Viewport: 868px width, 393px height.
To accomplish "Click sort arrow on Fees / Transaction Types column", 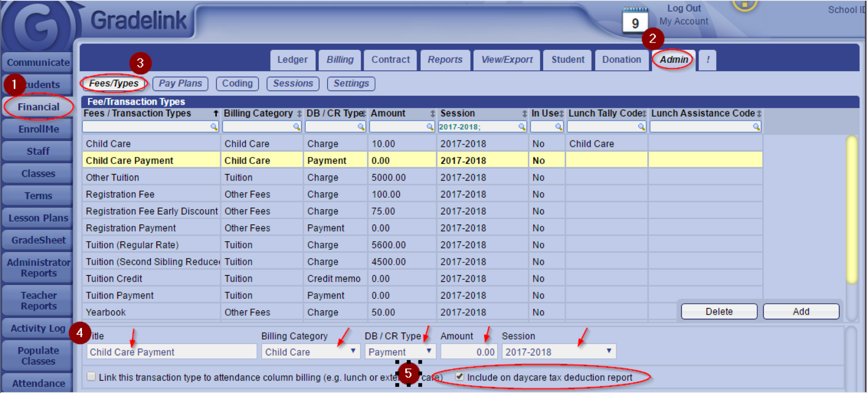I will (216, 114).
